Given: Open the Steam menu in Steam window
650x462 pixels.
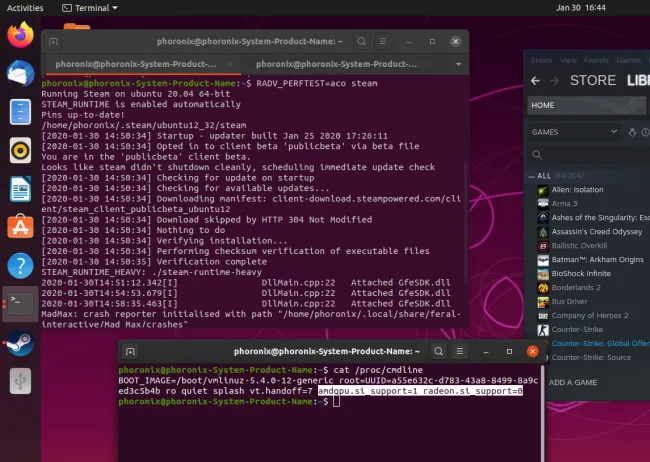Looking at the screenshot, I should [541, 61].
